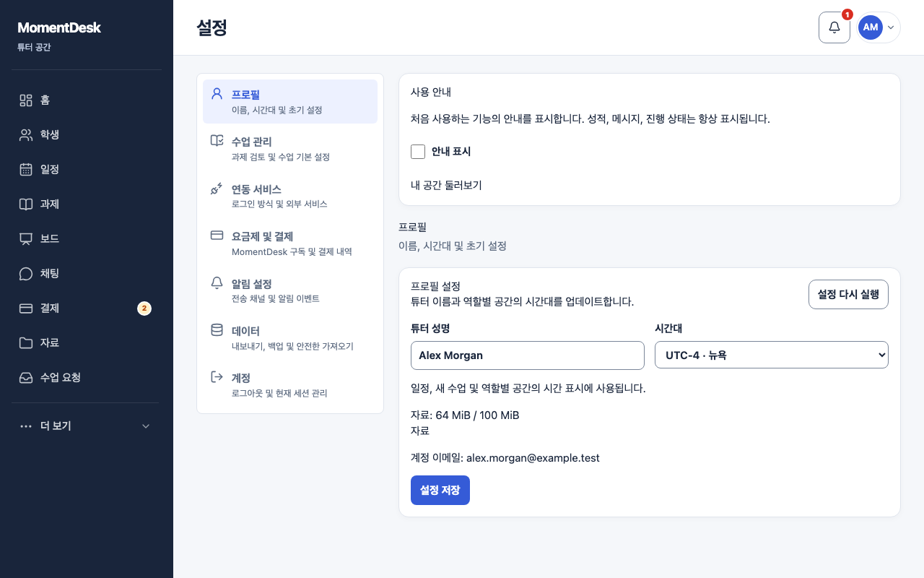Screen dimensions: 924x578
Task: Click the inbox icon for 수업 요청
Action: pyautogui.click(x=26, y=378)
